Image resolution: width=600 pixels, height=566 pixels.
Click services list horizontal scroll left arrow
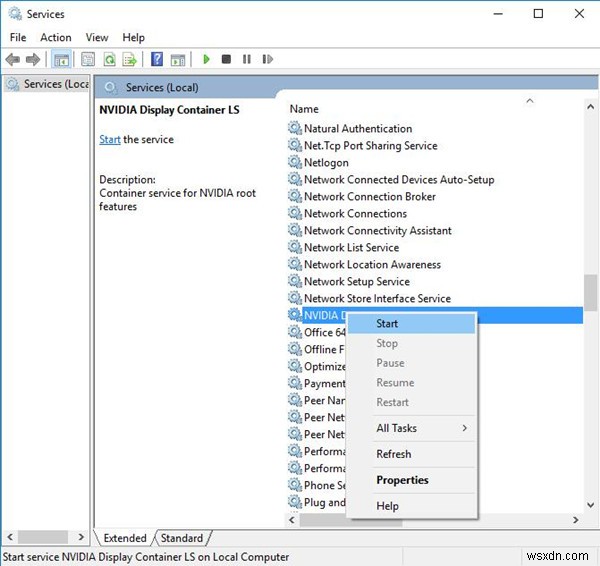click(x=292, y=520)
